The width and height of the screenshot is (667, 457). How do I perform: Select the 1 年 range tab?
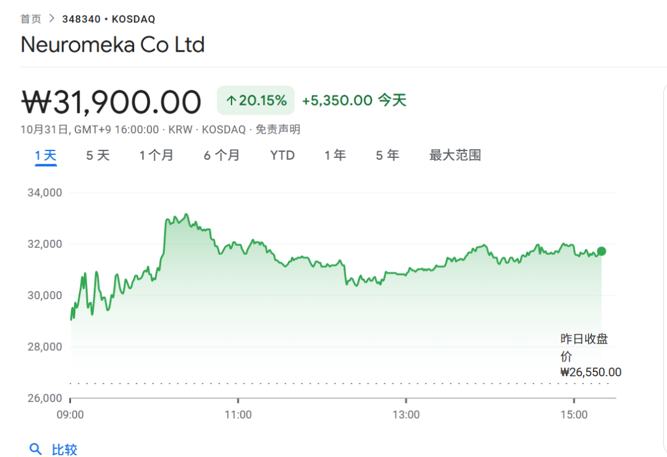(335, 155)
